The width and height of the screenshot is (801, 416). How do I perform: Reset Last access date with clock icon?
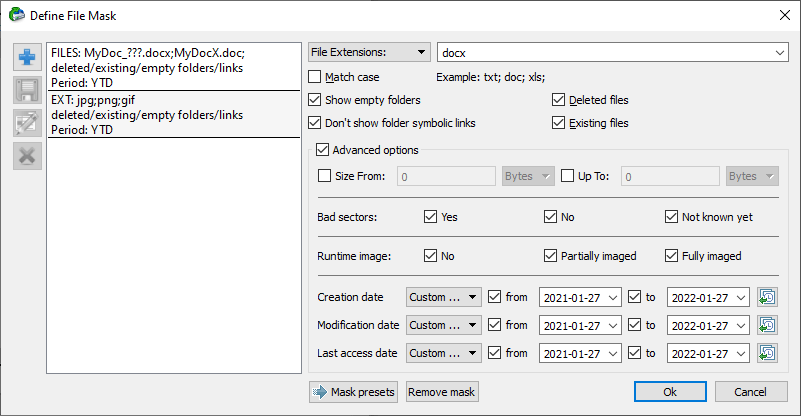coord(767,353)
